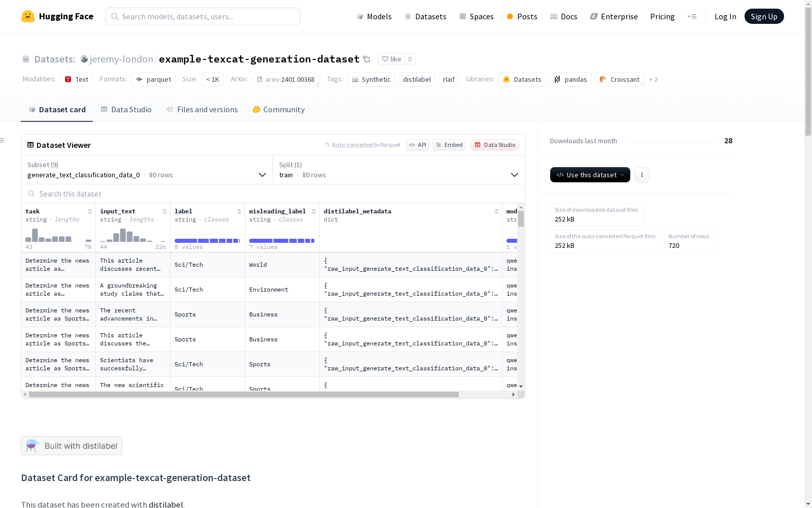Click the pandas library tag

[x=570, y=79]
